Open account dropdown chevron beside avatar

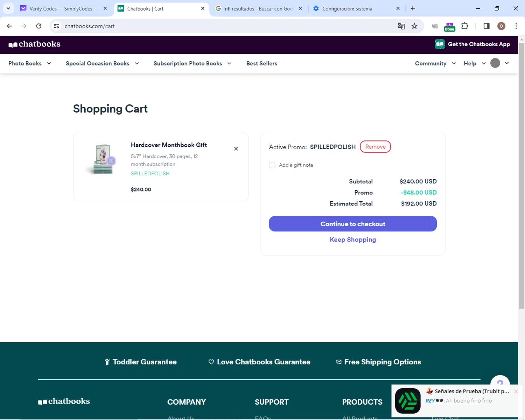506,63
